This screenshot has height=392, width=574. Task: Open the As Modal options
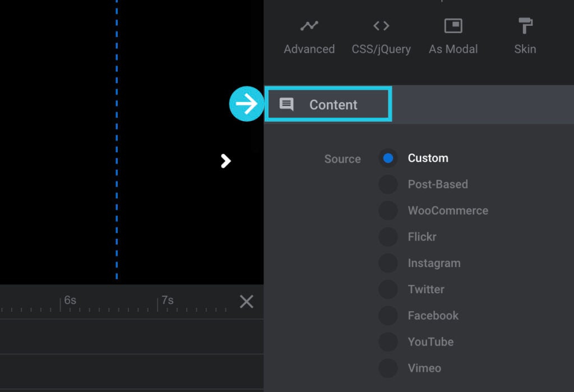click(x=453, y=35)
